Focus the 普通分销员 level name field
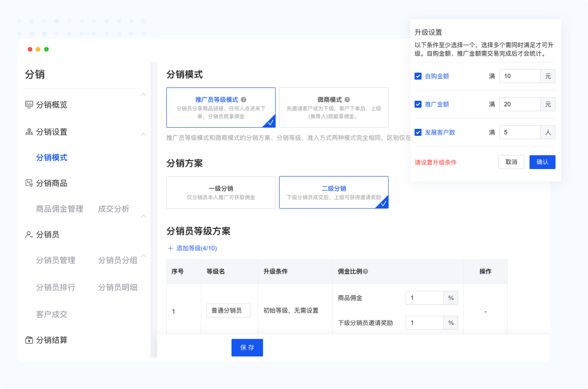This screenshot has width=588, height=389. click(228, 310)
